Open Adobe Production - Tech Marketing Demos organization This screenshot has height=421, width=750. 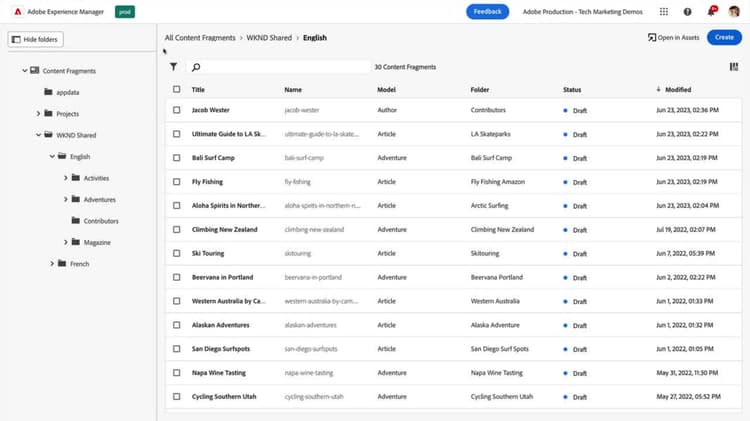[583, 11]
